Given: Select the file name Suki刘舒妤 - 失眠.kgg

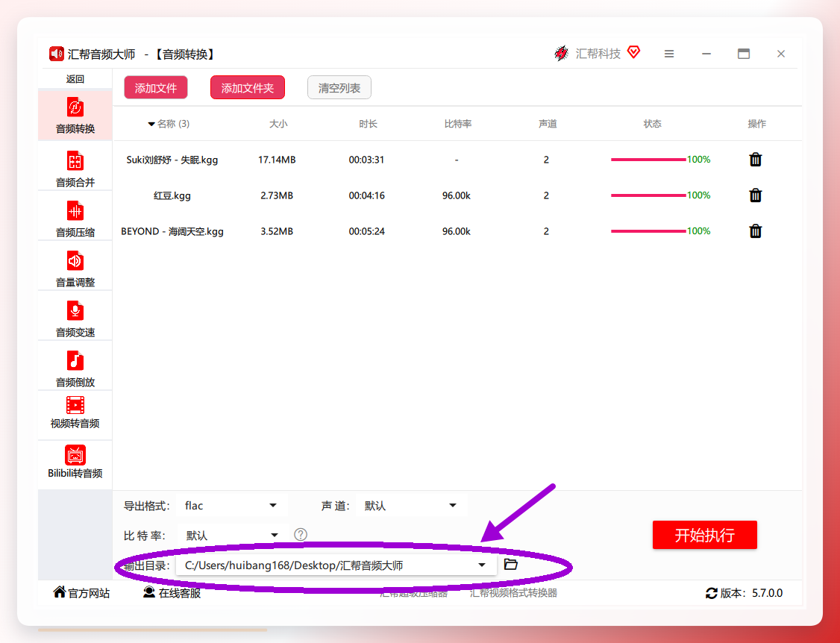Looking at the screenshot, I should pyautogui.click(x=172, y=160).
